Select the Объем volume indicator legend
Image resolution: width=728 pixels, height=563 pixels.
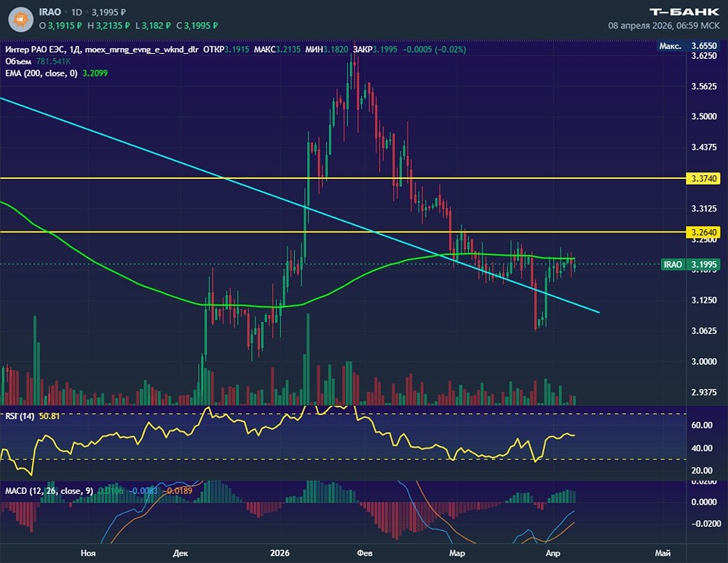point(18,61)
